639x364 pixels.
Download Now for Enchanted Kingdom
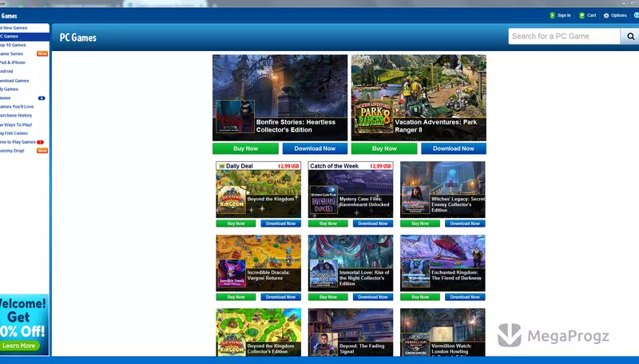coord(465,297)
